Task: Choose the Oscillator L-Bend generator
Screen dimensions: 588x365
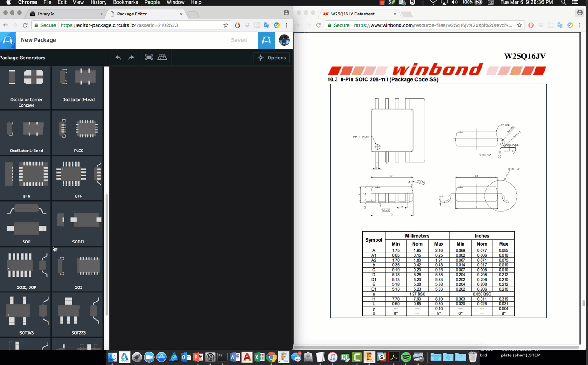Action: pyautogui.click(x=26, y=132)
